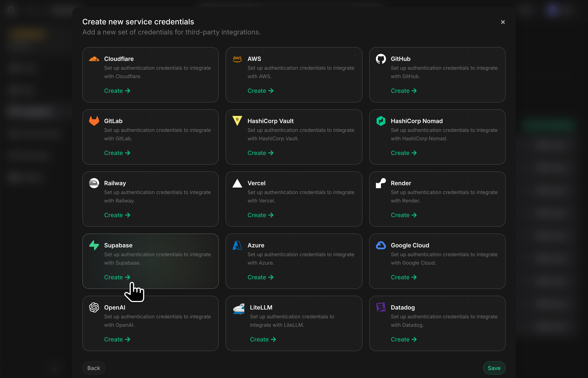Viewport: 588px width, 378px height.
Task: Click the HashiCorp Nomad hexagon icon
Action: tap(381, 121)
